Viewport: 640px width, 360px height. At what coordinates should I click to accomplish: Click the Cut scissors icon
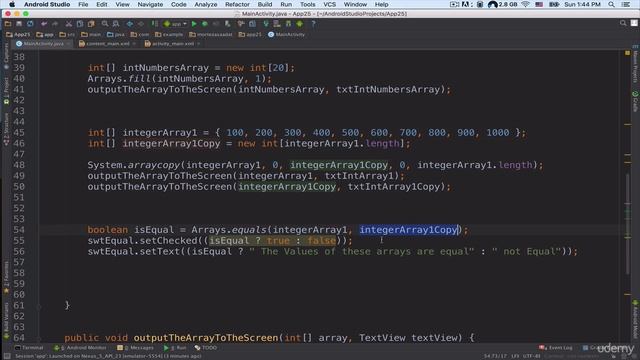pos(69,24)
